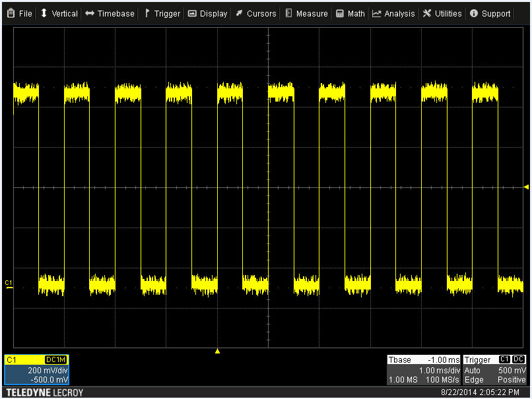Click the Analysis chart icon

click(x=376, y=13)
